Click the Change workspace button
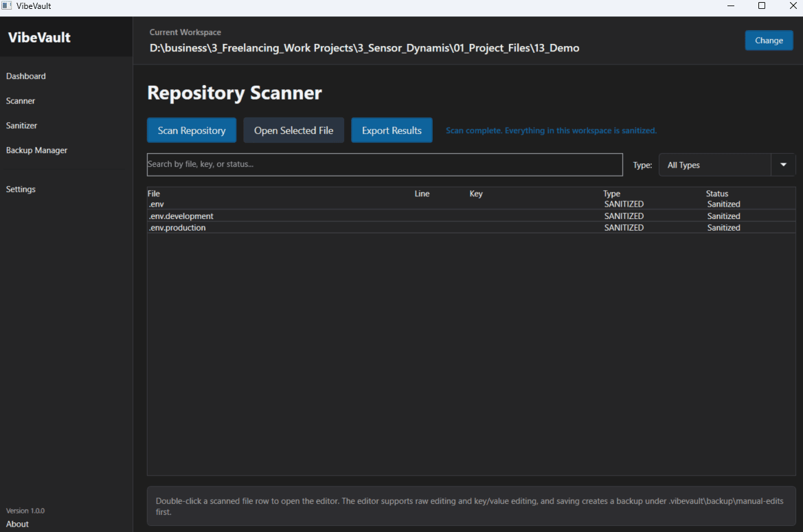 769,40
